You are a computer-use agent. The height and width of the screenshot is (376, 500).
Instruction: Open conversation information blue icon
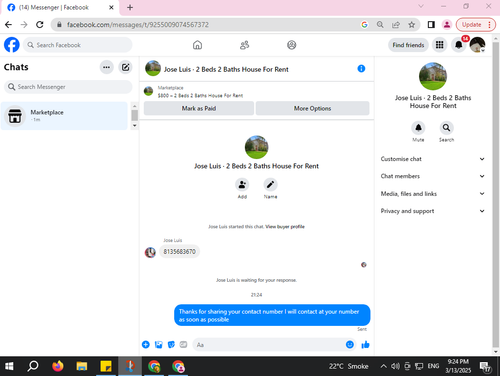pos(361,69)
